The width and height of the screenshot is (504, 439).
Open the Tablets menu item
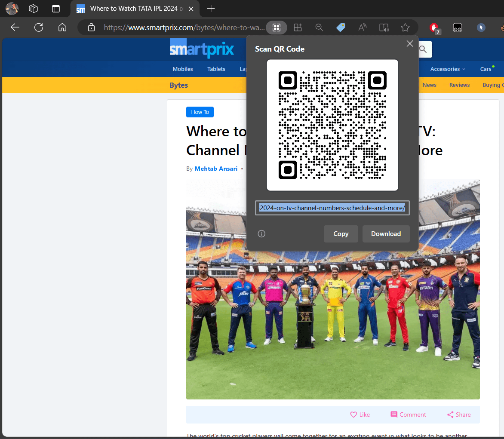[x=216, y=69]
